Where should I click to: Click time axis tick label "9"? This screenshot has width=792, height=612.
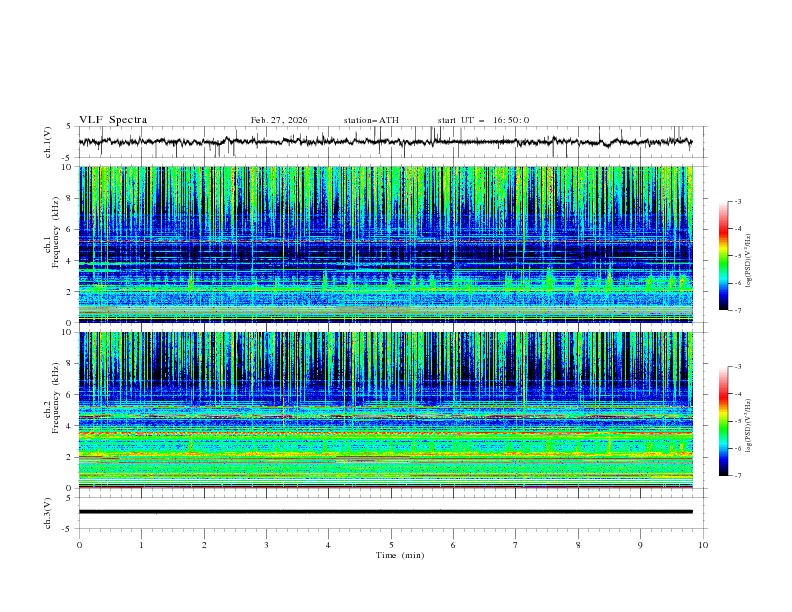640,545
